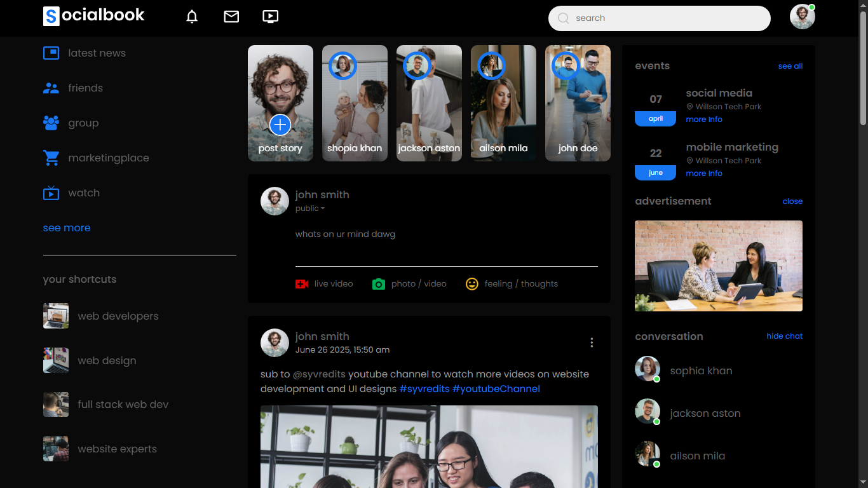Click the friends sidebar icon
The image size is (868, 488).
point(51,88)
